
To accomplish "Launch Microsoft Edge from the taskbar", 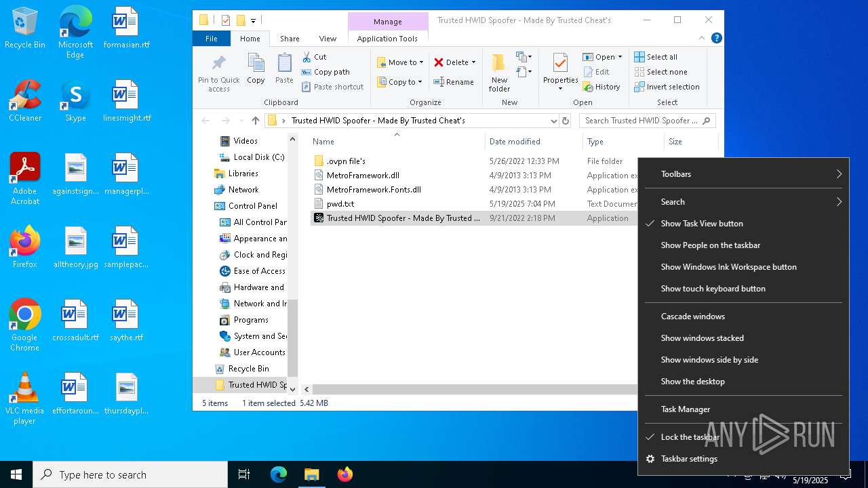I will pos(279,474).
